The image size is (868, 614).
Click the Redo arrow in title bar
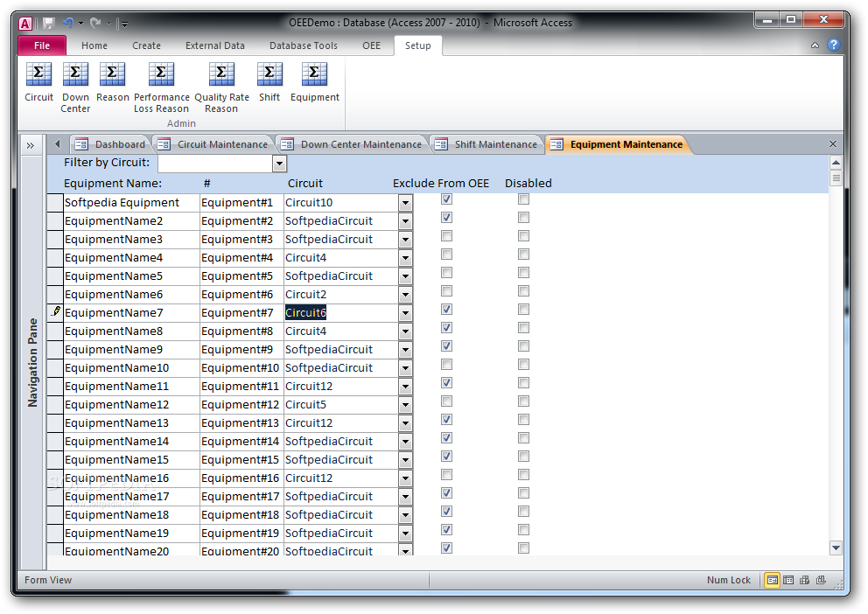click(x=95, y=24)
